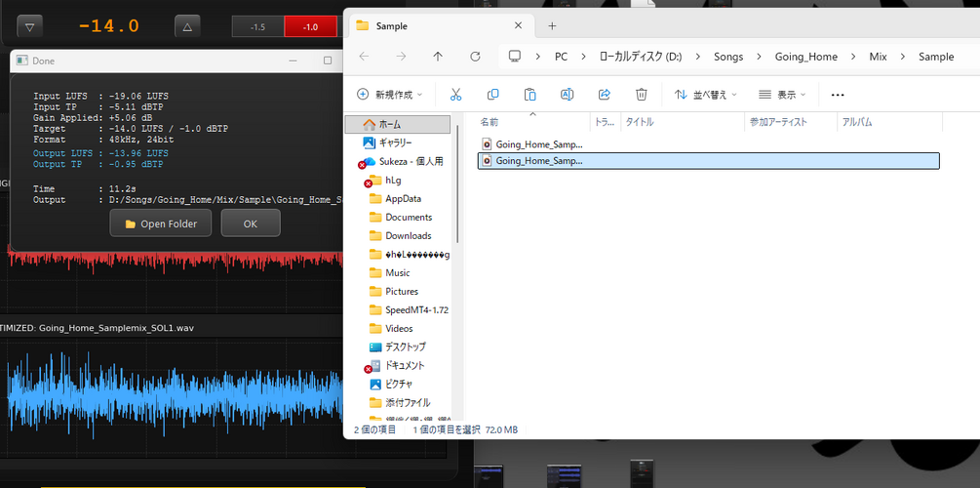Go forward in Explorer navigation

(x=401, y=57)
